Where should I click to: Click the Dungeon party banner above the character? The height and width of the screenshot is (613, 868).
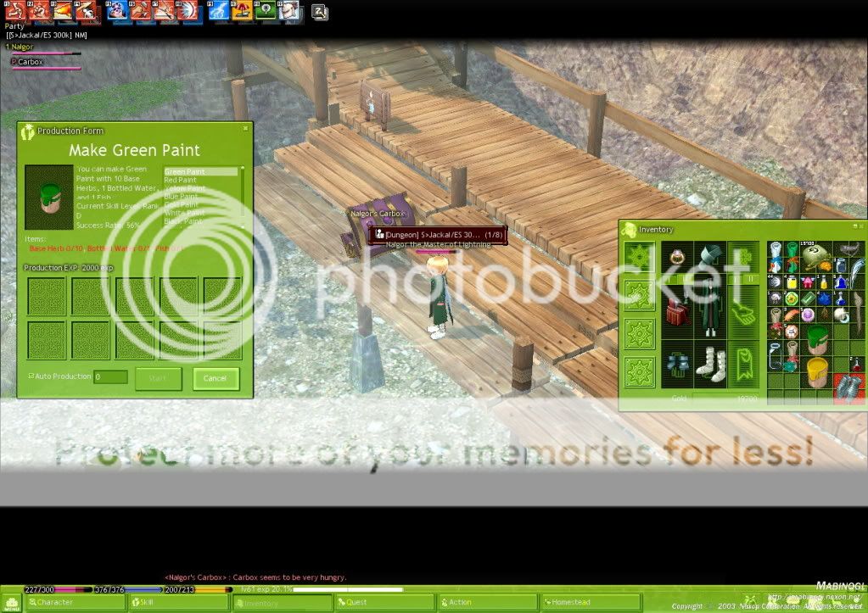[x=438, y=235]
